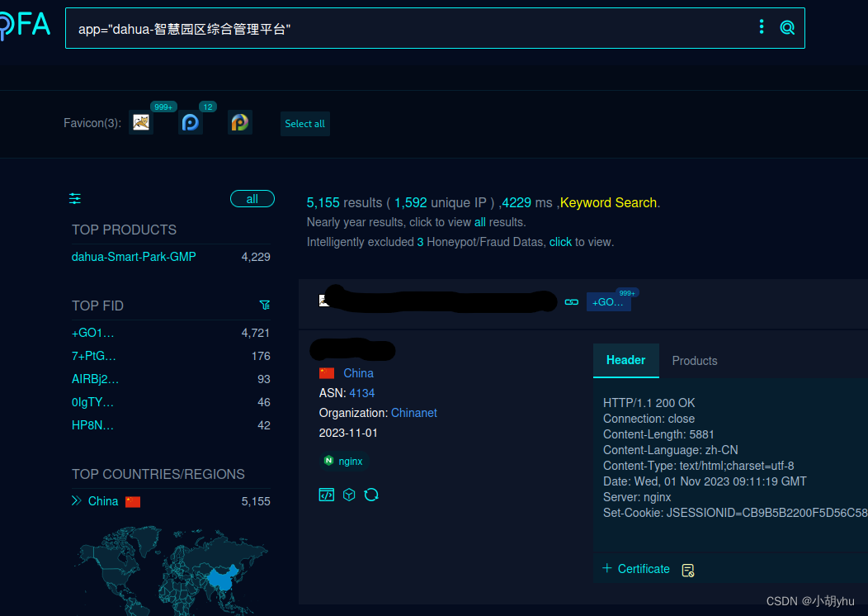The width and height of the screenshot is (868, 616).
Task: Toggle the 'all' pill filter button
Action: pos(252,198)
